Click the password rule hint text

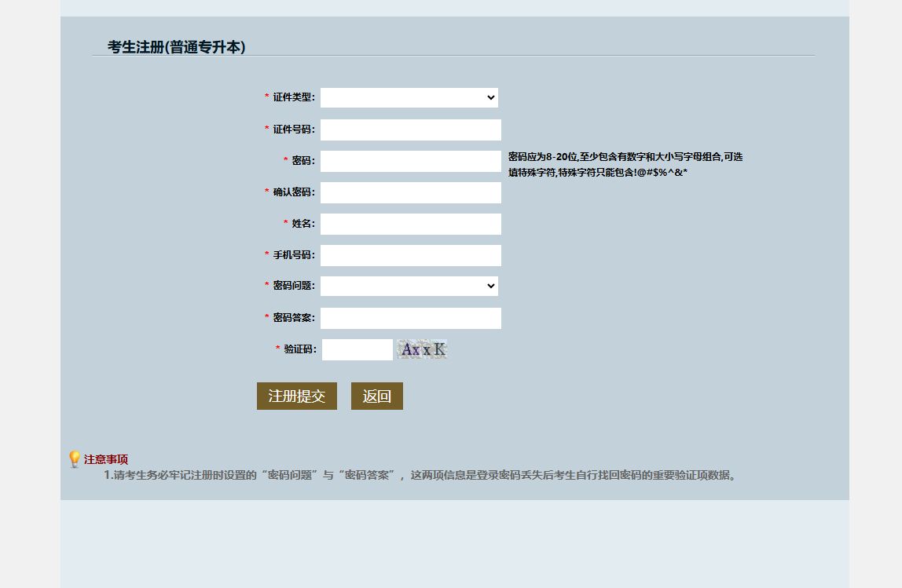point(625,164)
